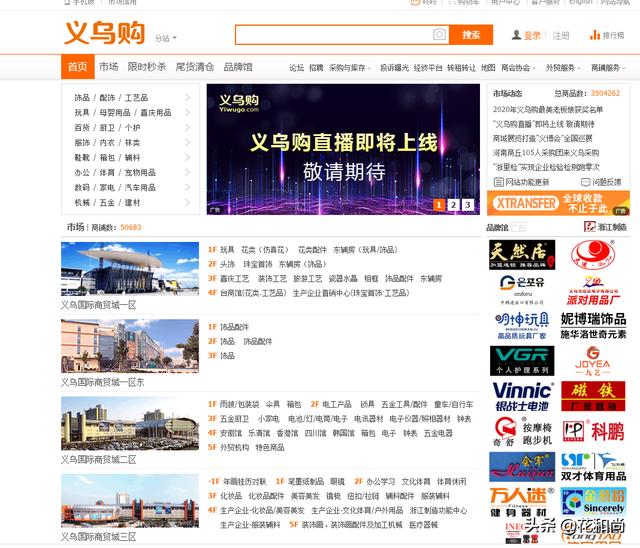640x548 pixels.
Task: Click the 义乌购直播 live-stream banner
Action: 343,149
